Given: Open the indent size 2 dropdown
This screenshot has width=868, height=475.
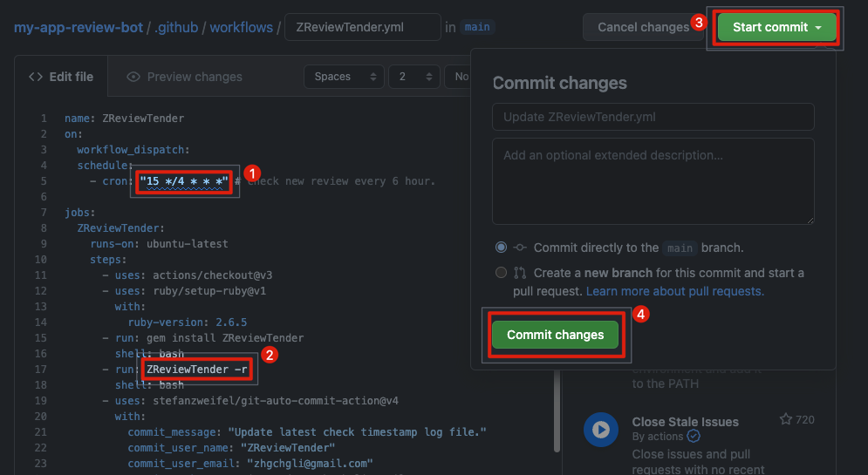Looking at the screenshot, I should click(414, 77).
